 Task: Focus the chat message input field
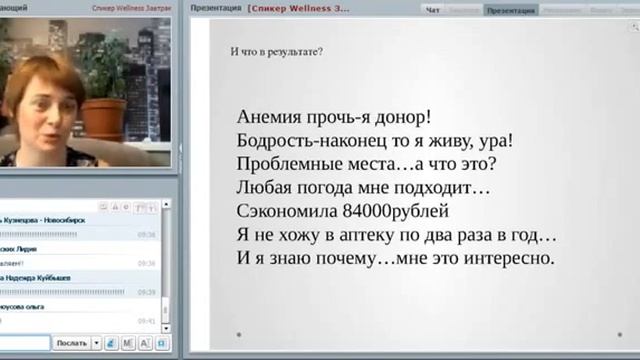pyautogui.click(x=24, y=343)
